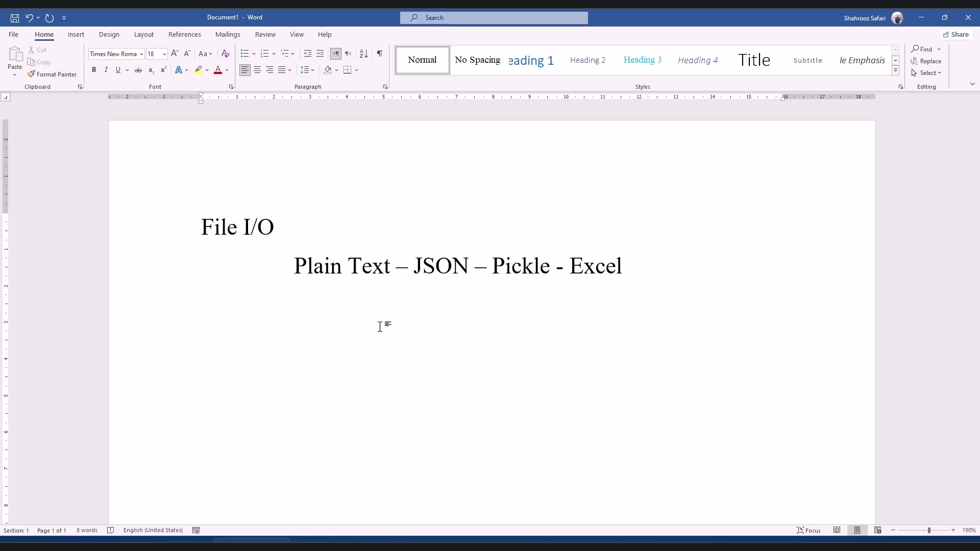Click the 8 words count in status bar
This screenshot has width=980, height=551.
87,531
